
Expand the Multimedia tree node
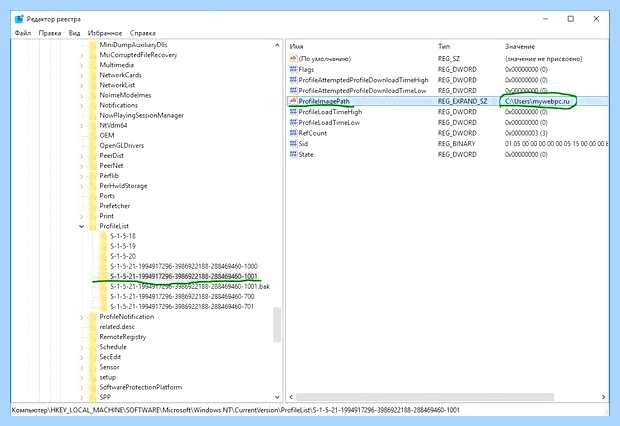tap(81, 65)
